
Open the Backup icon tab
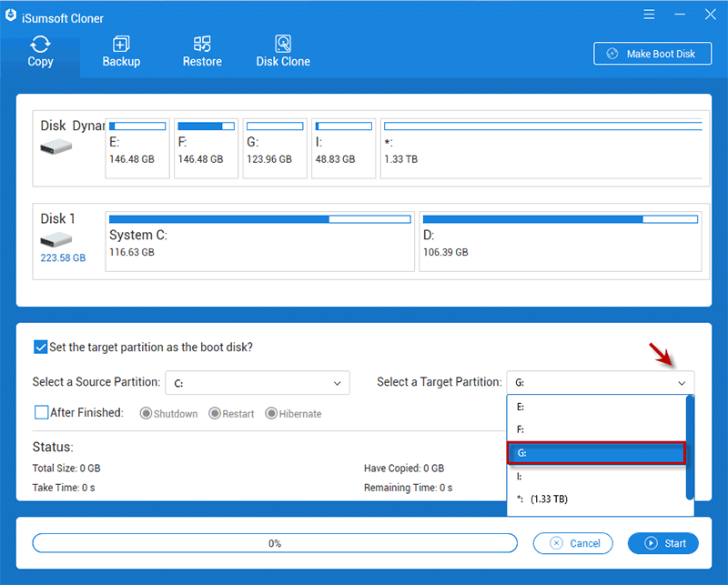[121, 45]
